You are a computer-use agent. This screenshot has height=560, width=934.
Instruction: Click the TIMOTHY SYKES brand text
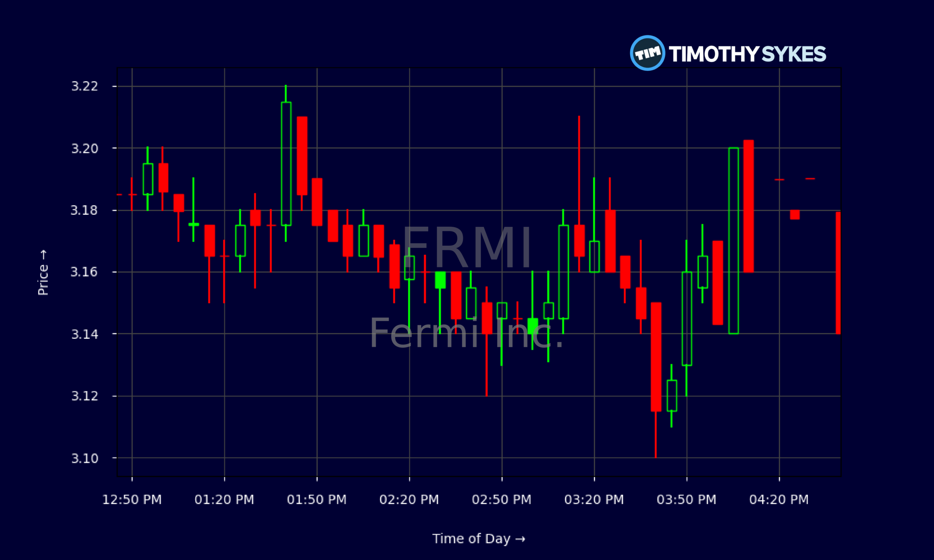(x=748, y=54)
